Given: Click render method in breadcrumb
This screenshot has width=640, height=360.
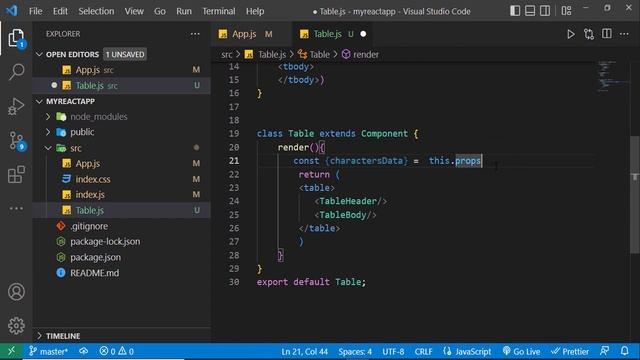Looking at the screenshot, I should [360, 55].
